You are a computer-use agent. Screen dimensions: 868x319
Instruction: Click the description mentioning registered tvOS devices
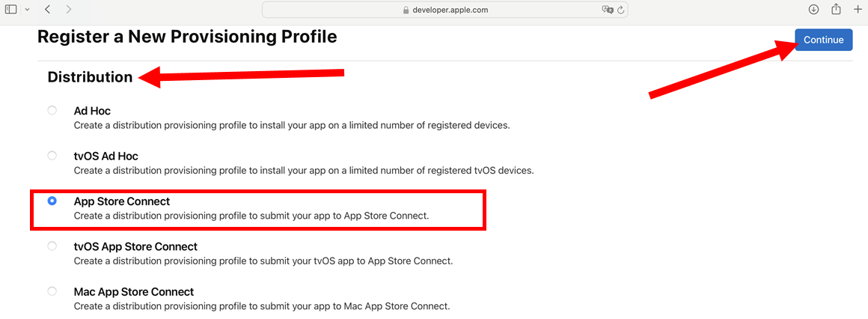(x=304, y=171)
